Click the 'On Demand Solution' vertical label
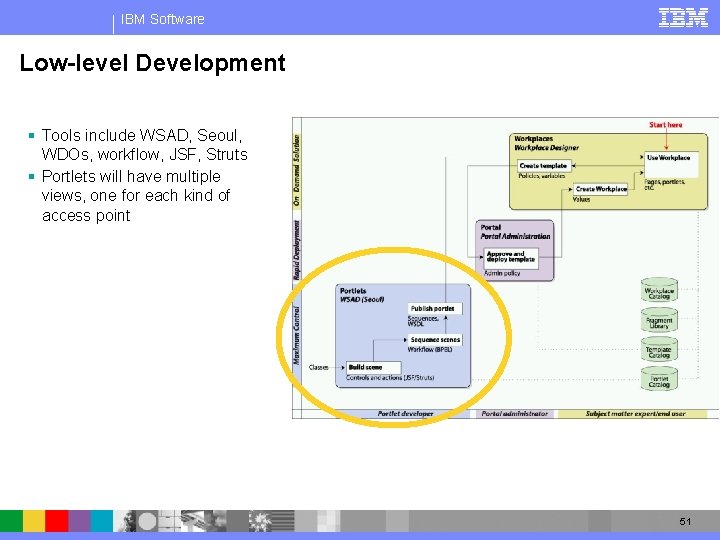The width and height of the screenshot is (720, 540). [x=297, y=170]
